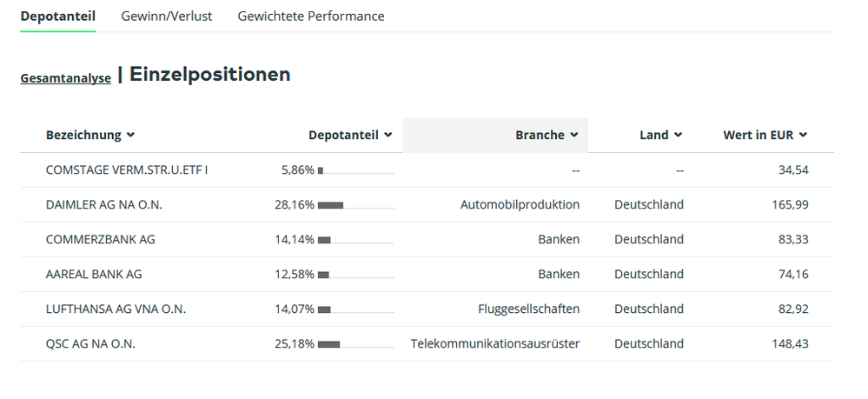This screenshot has width=868, height=399.
Task: Click the value 165,99 in EUR
Action: click(790, 205)
